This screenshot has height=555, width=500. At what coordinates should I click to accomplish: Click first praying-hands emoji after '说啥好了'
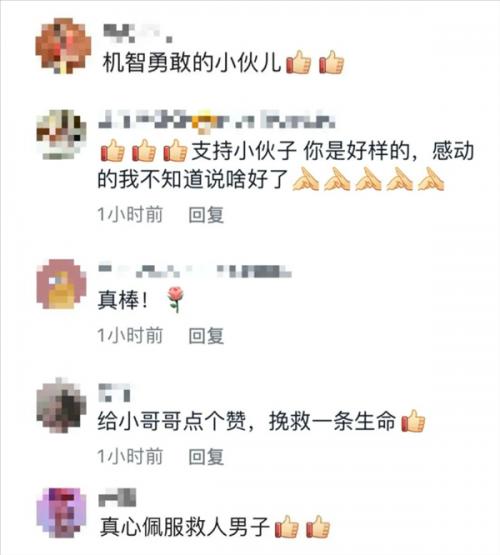point(306,179)
